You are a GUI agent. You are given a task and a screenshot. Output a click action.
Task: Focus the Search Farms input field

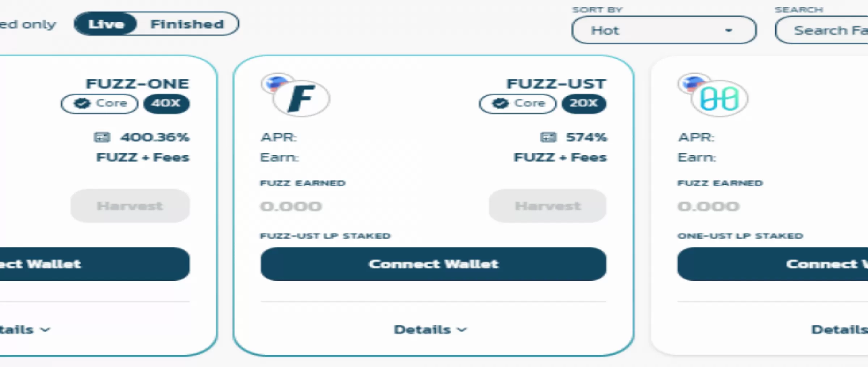tap(822, 30)
